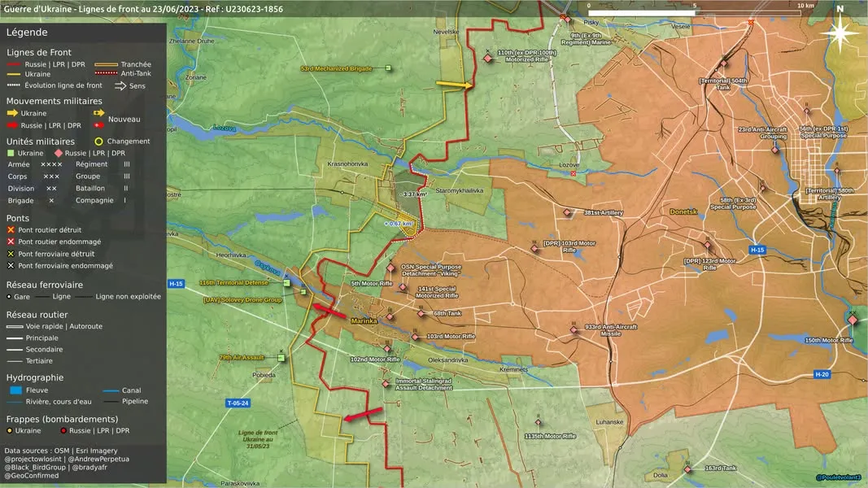Image resolution: width=868 pixels, height=488 pixels.
Task: Click the red Russian attack arrow at Marinka
Action: tap(329, 311)
